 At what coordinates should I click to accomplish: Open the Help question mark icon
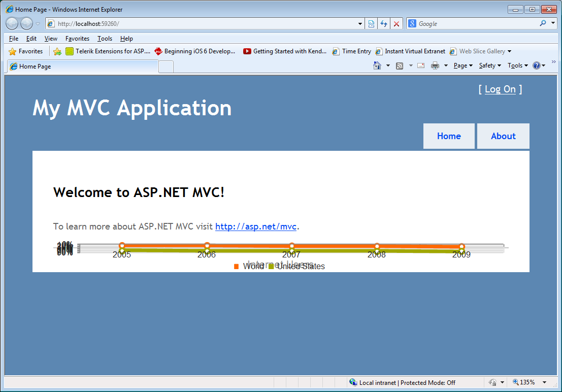point(536,66)
